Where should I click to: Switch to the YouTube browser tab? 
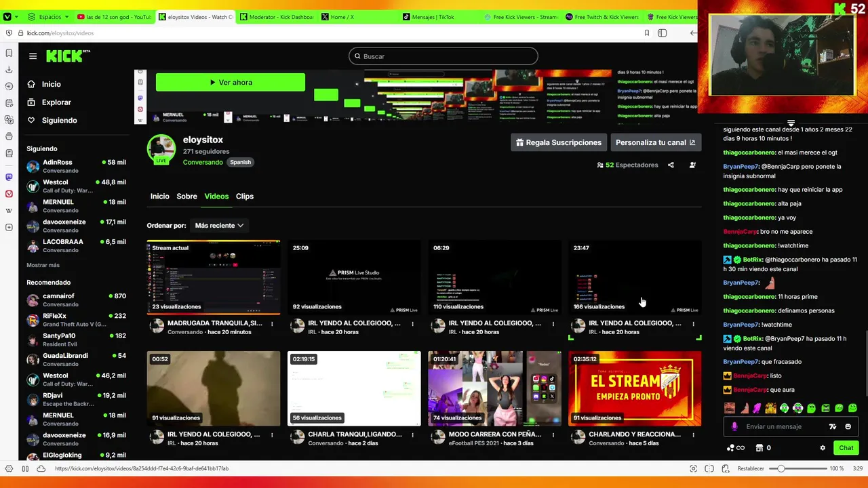click(x=114, y=16)
